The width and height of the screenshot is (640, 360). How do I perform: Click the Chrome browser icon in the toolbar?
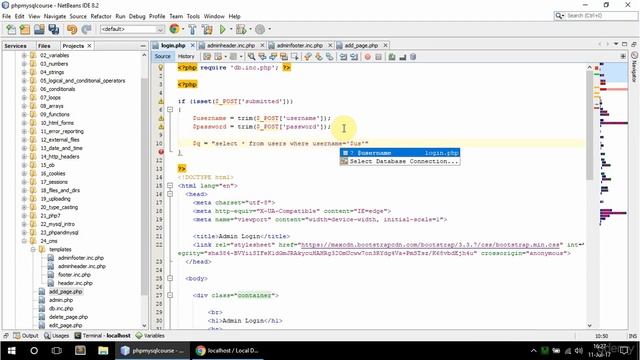[174, 29]
